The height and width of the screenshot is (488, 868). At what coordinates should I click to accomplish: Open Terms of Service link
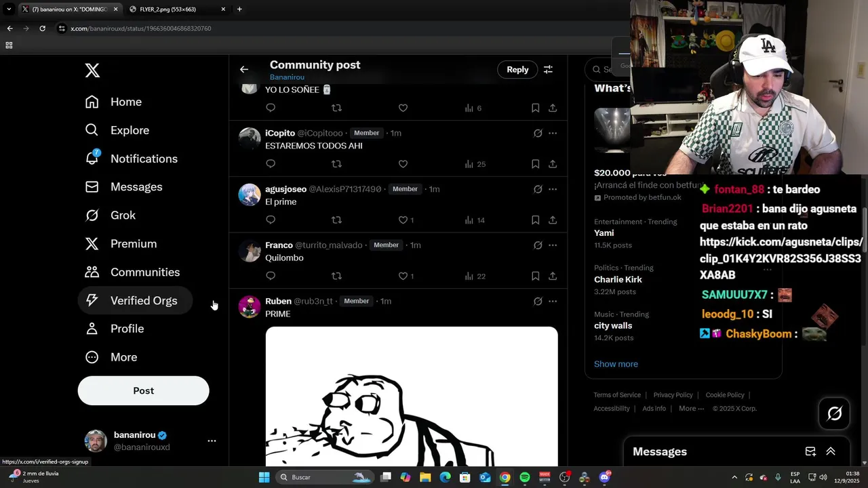(617, 395)
